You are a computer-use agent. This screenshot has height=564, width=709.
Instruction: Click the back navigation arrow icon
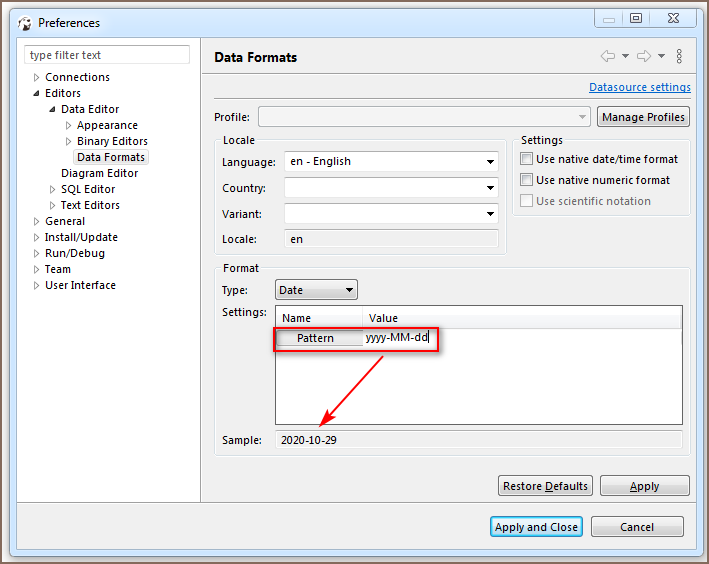pos(607,56)
